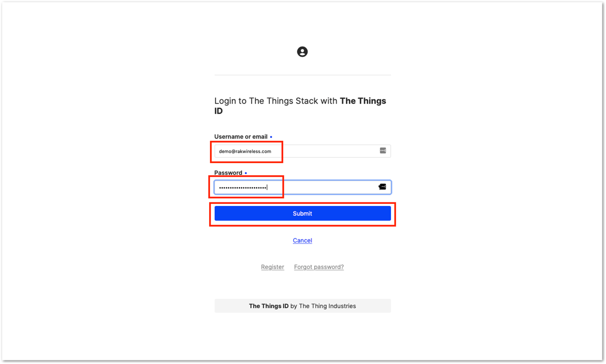606x364 pixels.
Task: Click 'The Thing Industries' text in footer
Action: coord(327,306)
